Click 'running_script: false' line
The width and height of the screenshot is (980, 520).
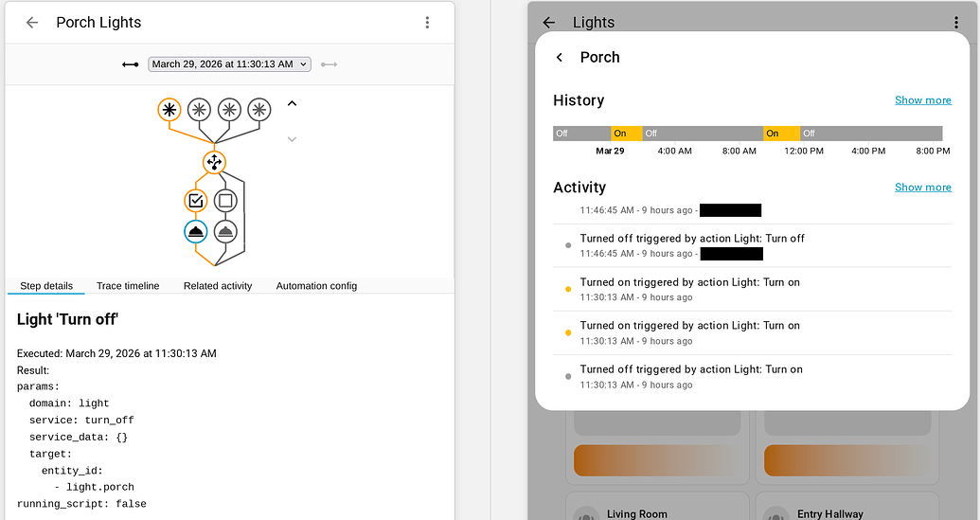(81, 504)
